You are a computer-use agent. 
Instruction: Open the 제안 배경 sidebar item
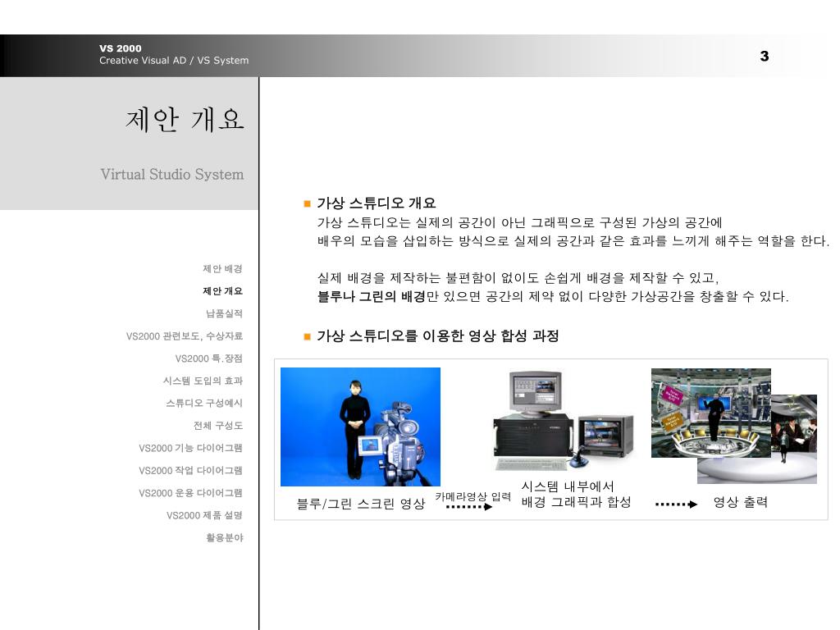click(x=222, y=268)
